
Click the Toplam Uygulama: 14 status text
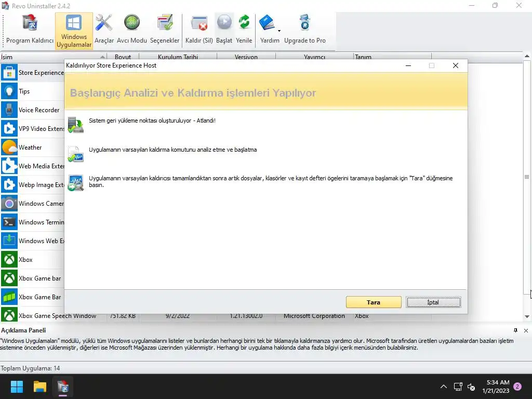[x=30, y=368]
